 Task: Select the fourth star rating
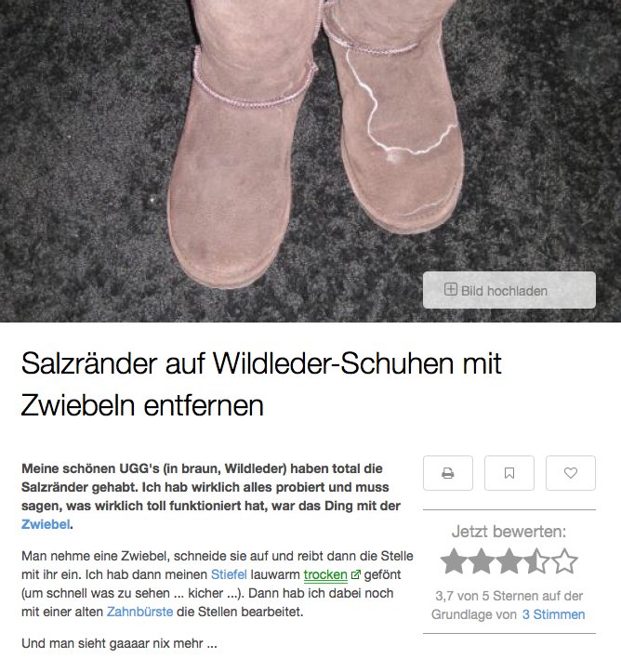[x=537, y=561]
